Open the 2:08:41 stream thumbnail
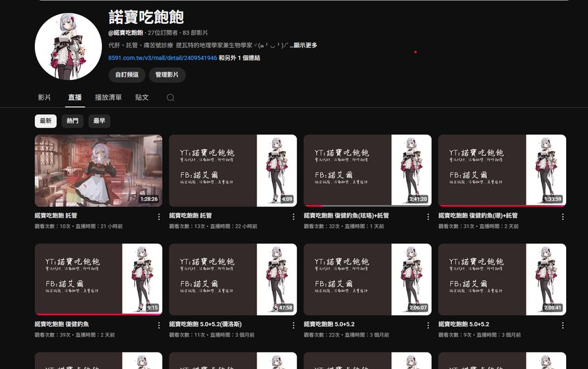 502,279
